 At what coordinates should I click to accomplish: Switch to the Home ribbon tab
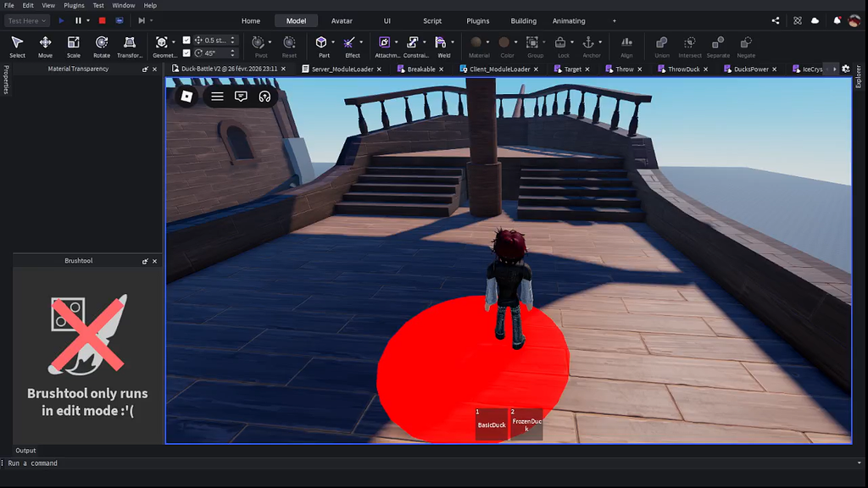coord(251,20)
